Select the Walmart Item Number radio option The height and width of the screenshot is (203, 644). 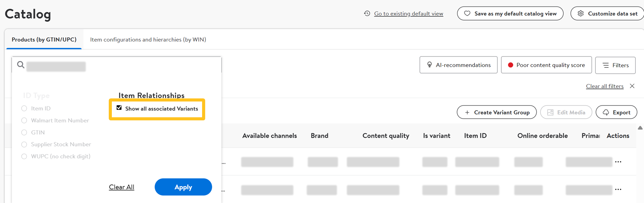[24, 120]
